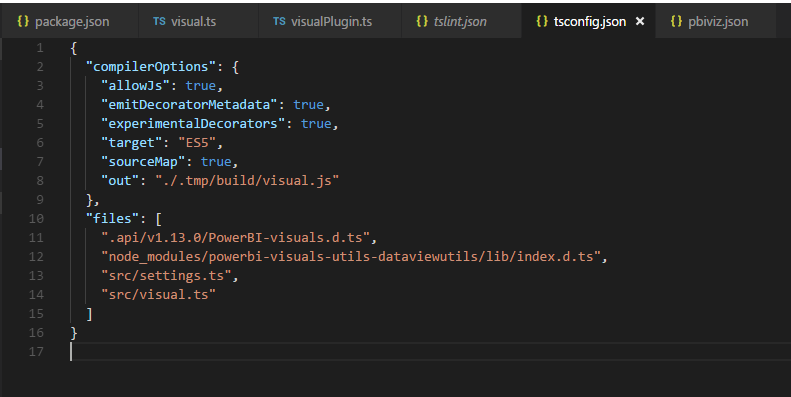Click the "emitDecoratorMetadata" property
The height and width of the screenshot is (397, 791).
(189, 104)
